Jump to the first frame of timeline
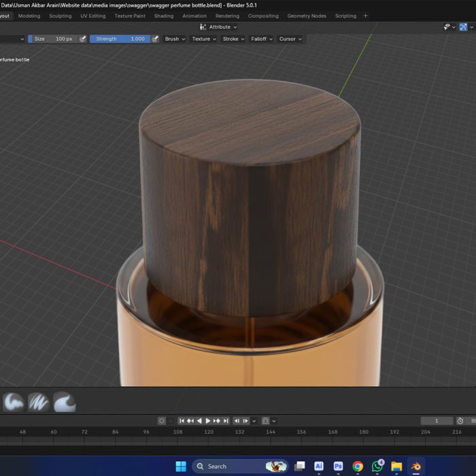The width and height of the screenshot is (476, 476). pos(182,421)
